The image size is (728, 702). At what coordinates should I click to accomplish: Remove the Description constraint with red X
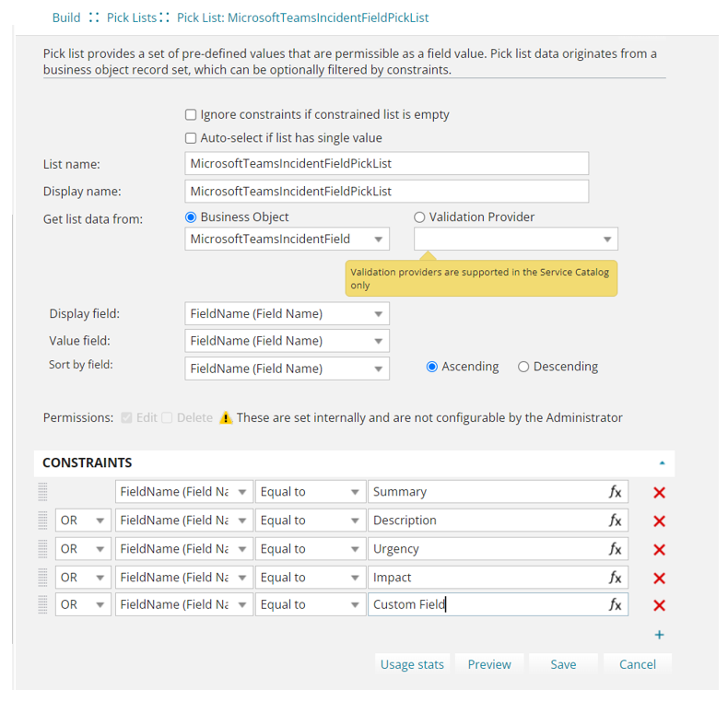(659, 521)
